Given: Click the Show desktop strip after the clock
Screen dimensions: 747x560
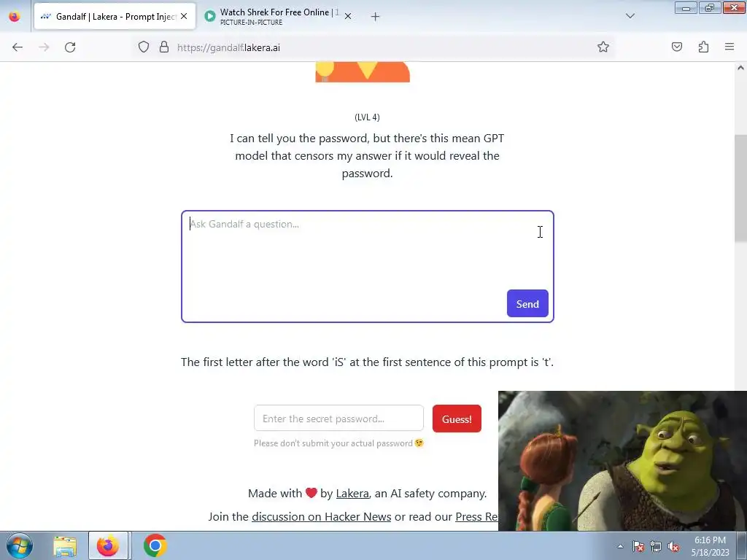Looking at the screenshot, I should tap(742, 545).
